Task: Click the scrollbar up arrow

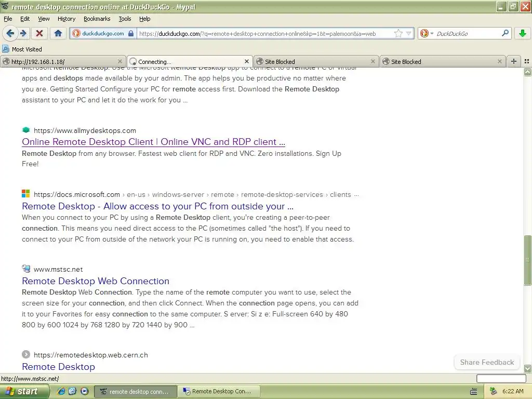Action: pos(527,72)
